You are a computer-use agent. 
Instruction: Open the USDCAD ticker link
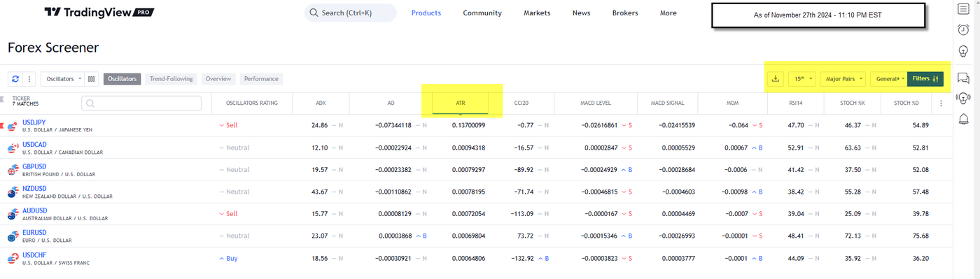pyautogui.click(x=35, y=145)
